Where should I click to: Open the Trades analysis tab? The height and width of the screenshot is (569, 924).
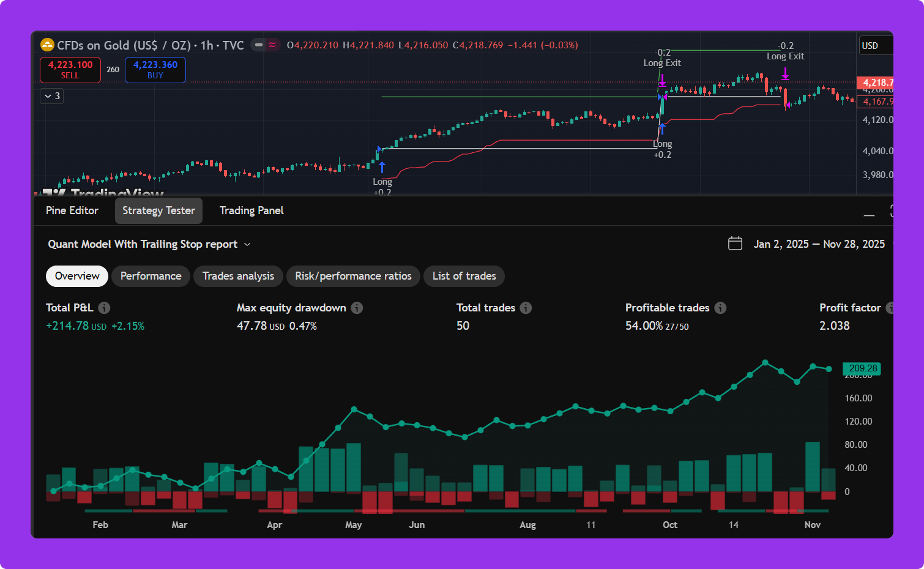click(x=238, y=276)
